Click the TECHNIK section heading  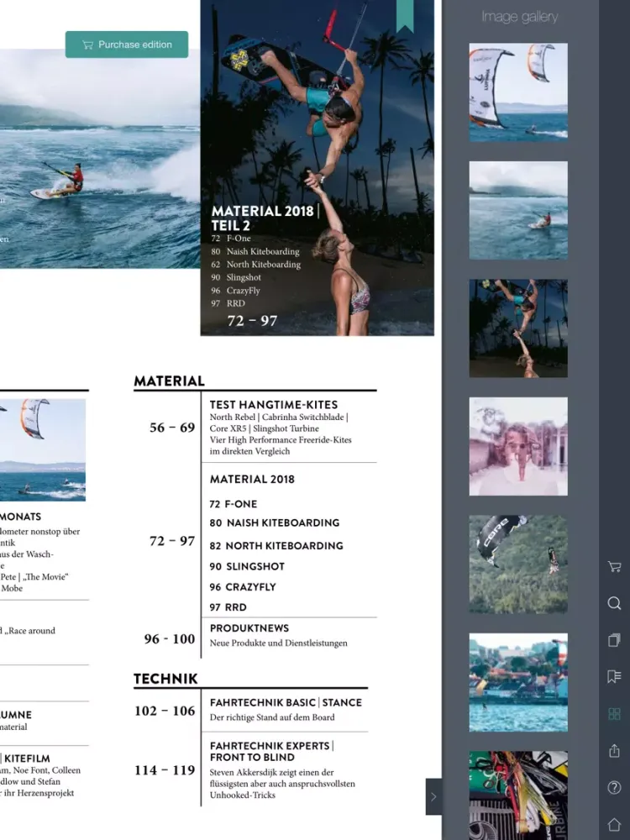(x=165, y=679)
